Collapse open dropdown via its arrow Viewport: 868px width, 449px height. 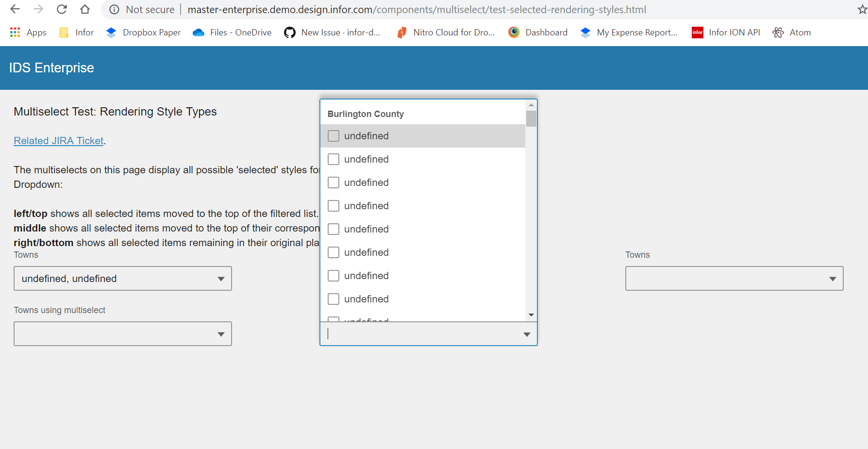pos(527,334)
